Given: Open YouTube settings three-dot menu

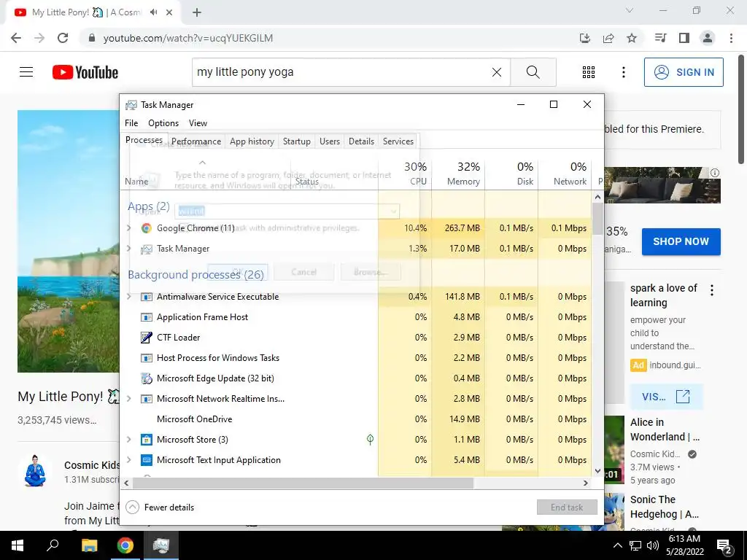Looking at the screenshot, I should click(x=623, y=72).
